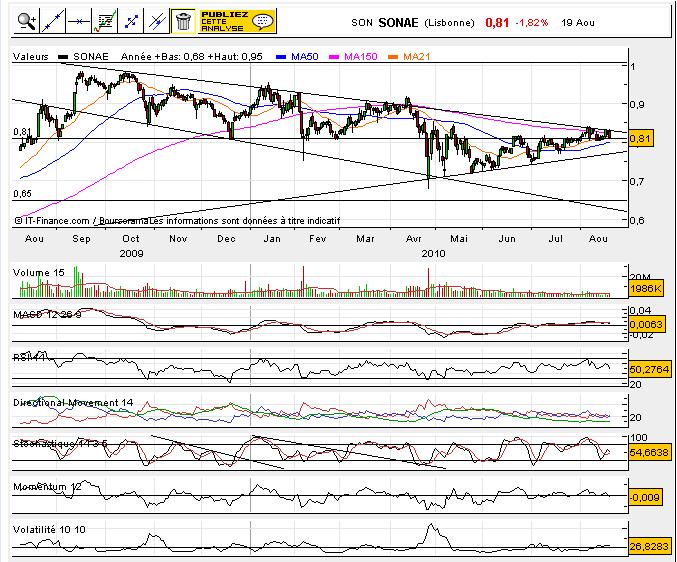Click the SONAE stock title
This screenshot has width=677, height=562.
point(398,22)
